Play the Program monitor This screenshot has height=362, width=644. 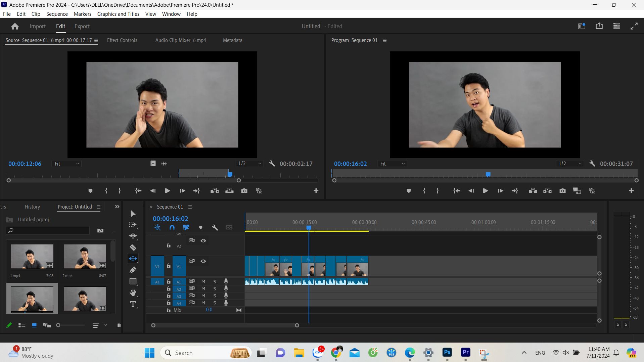pos(485,191)
